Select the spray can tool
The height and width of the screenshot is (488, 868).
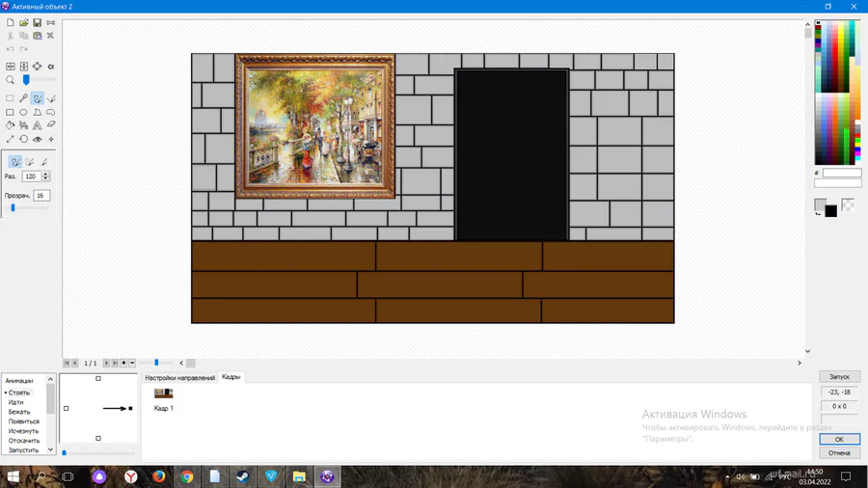coord(24,125)
